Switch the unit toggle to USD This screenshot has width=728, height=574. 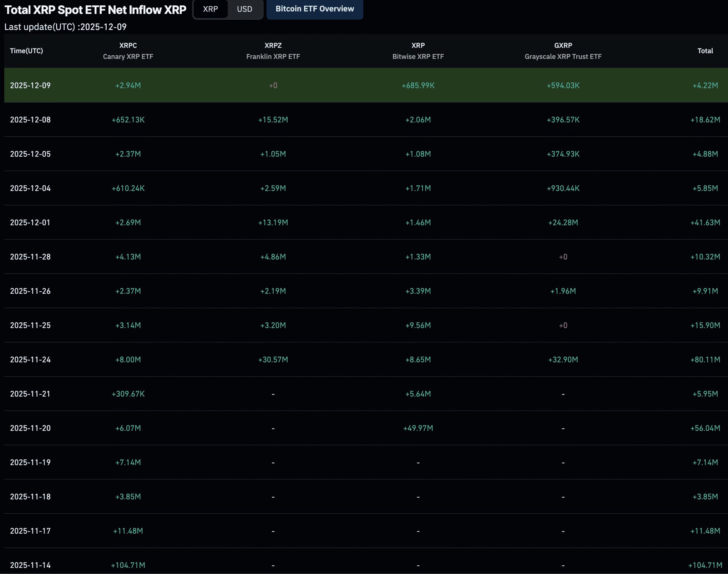[x=244, y=9]
